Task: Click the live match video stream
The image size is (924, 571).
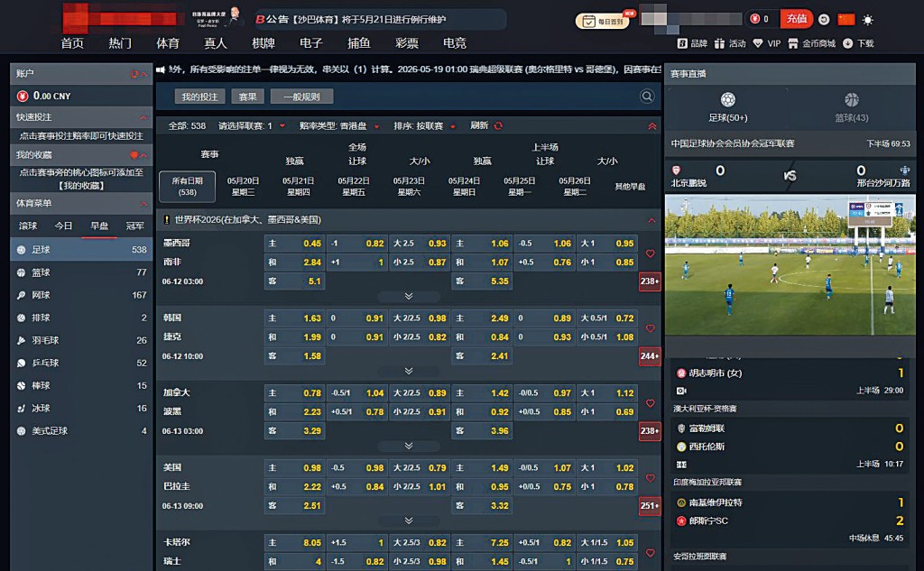Action: [x=790, y=265]
